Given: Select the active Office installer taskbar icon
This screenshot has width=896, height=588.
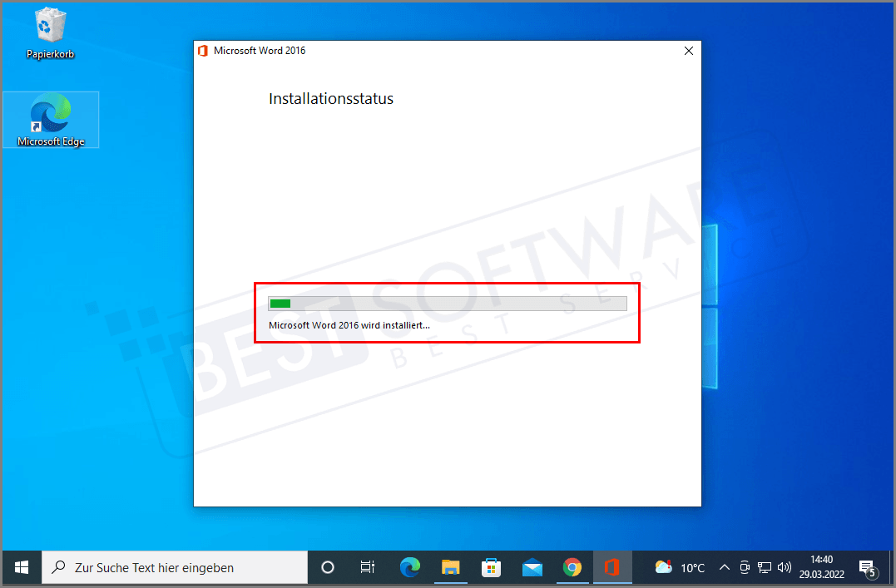Looking at the screenshot, I should (x=613, y=567).
